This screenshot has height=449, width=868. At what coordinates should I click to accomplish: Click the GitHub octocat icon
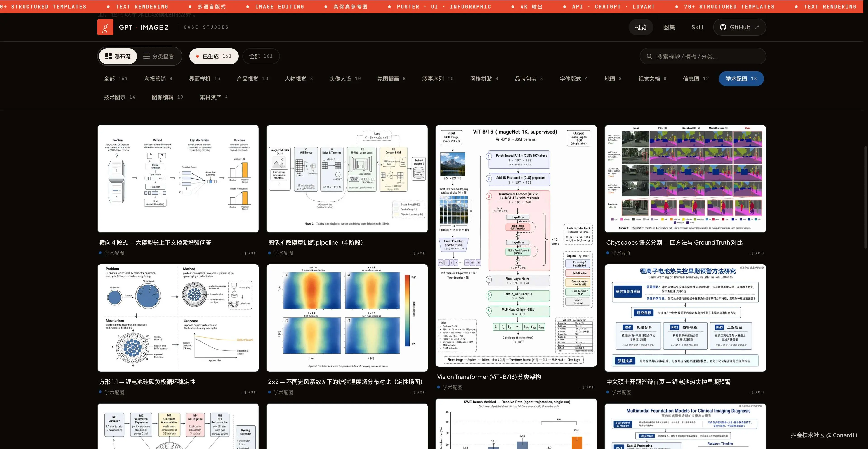(723, 27)
